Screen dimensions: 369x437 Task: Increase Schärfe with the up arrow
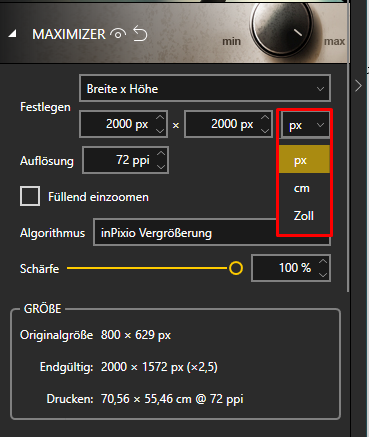pyautogui.click(x=323, y=261)
